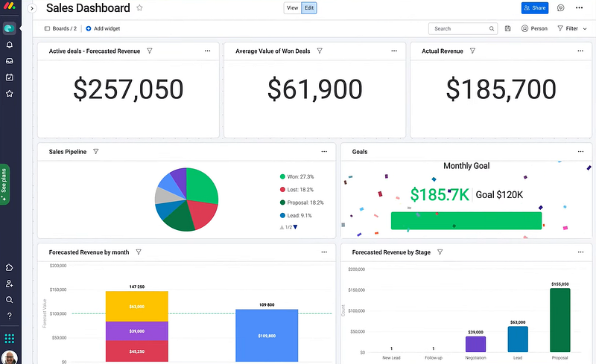Go to next page of pie legend
The image size is (596, 364).
[x=295, y=227]
